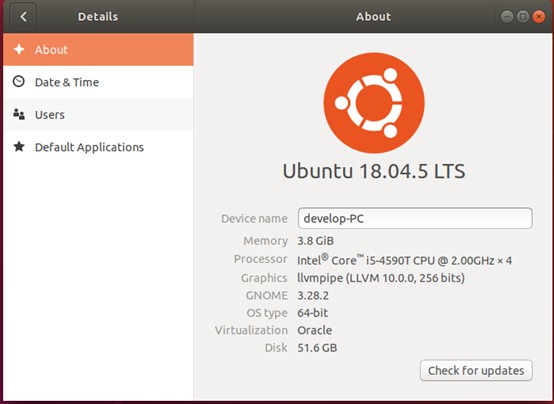Open the Users panel

click(x=98, y=115)
